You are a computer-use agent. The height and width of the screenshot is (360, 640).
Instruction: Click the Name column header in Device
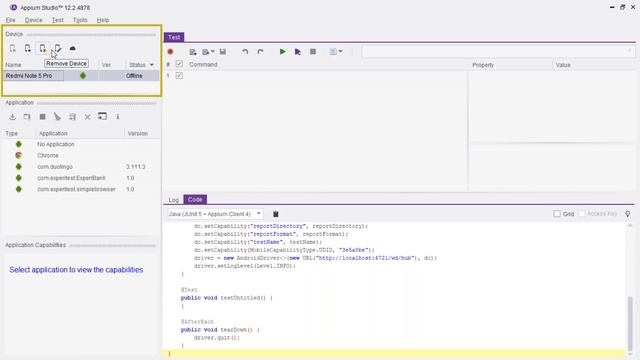tap(13, 65)
